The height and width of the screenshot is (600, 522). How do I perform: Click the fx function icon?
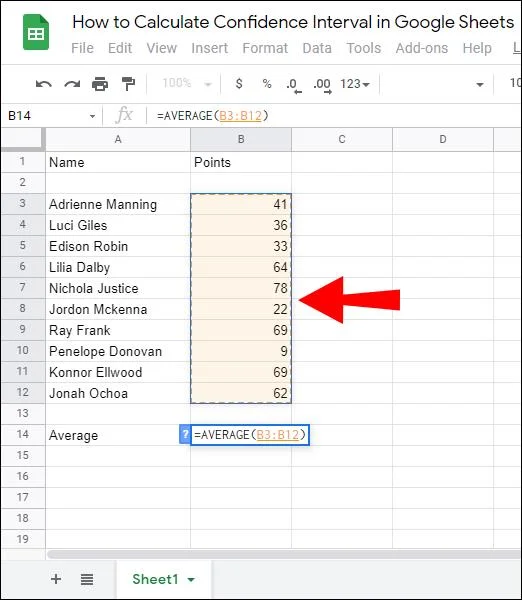[x=124, y=115]
